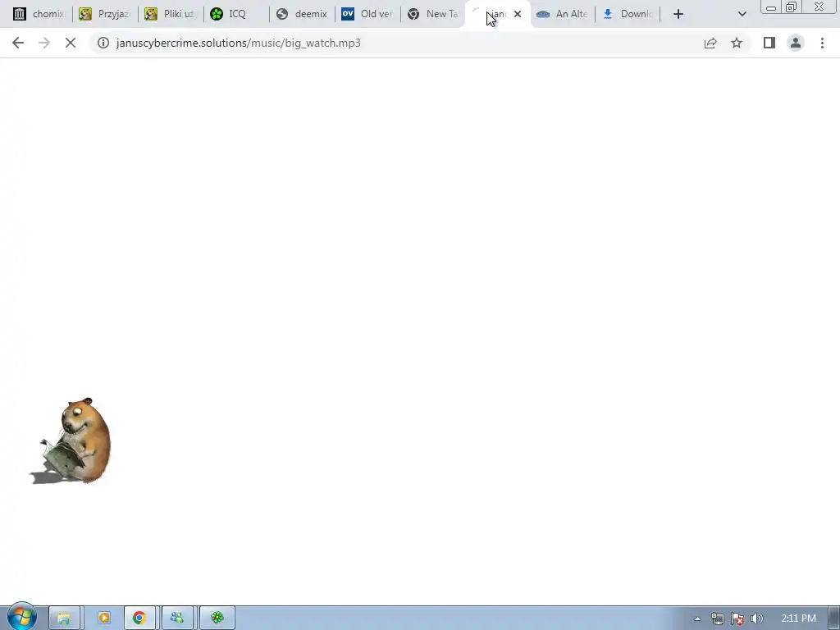Open Action Center flag icon
The image size is (840, 630).
(x=737, y=619)
